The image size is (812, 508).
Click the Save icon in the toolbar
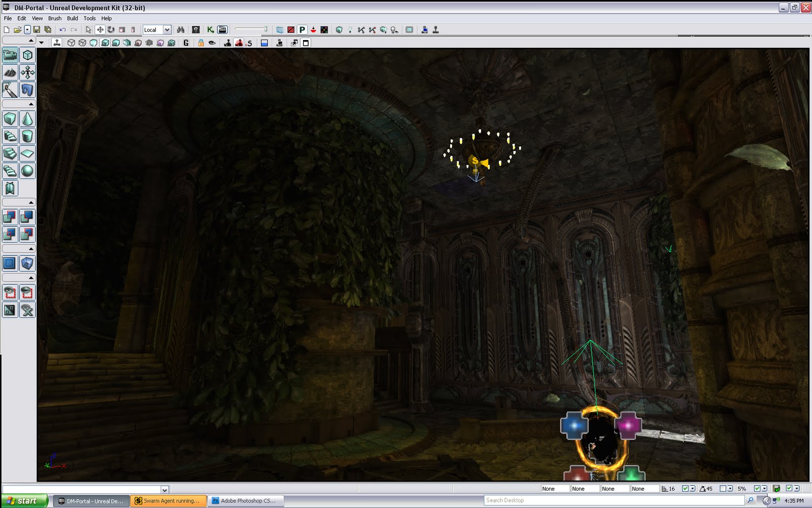coord(37,30)
